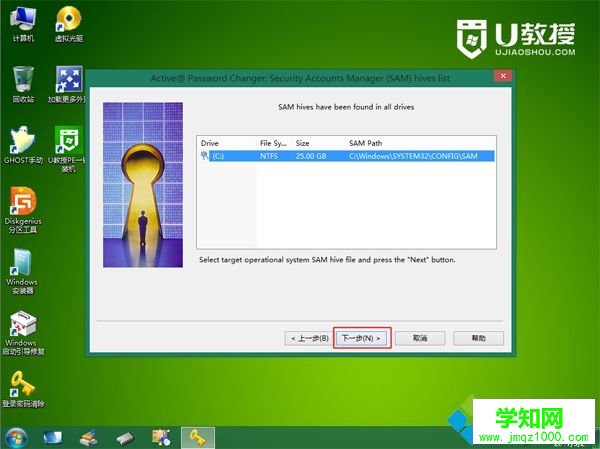Viewport: 600px width, 449px height.
Task: Open the Windows 安装器 icon
Action: point(22,271)
